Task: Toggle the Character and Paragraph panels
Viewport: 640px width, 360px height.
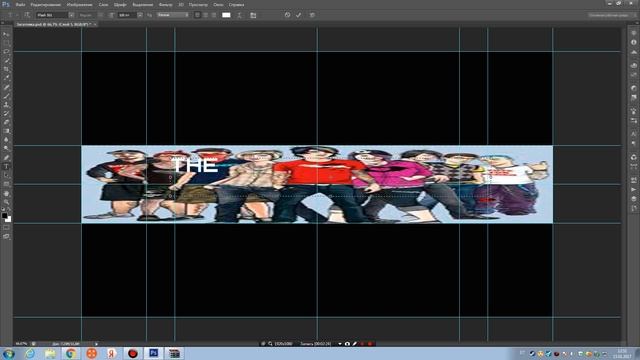Action: pos(253,15)
